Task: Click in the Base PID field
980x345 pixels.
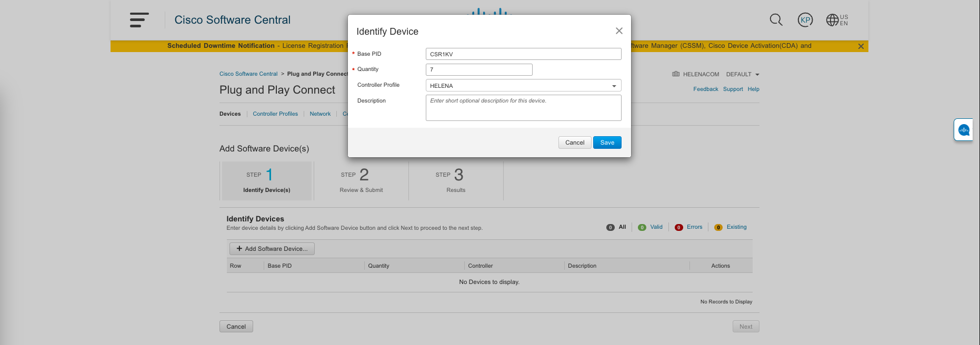Action: pos(523,54)
